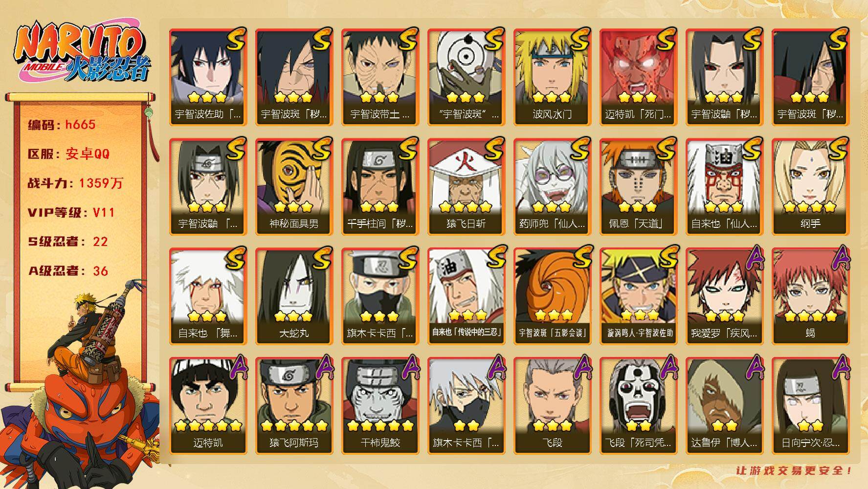868x489 pixels.
Task: Click the Naruto Mobile 火影忍者 logo
Action: (x=82, y=52)
